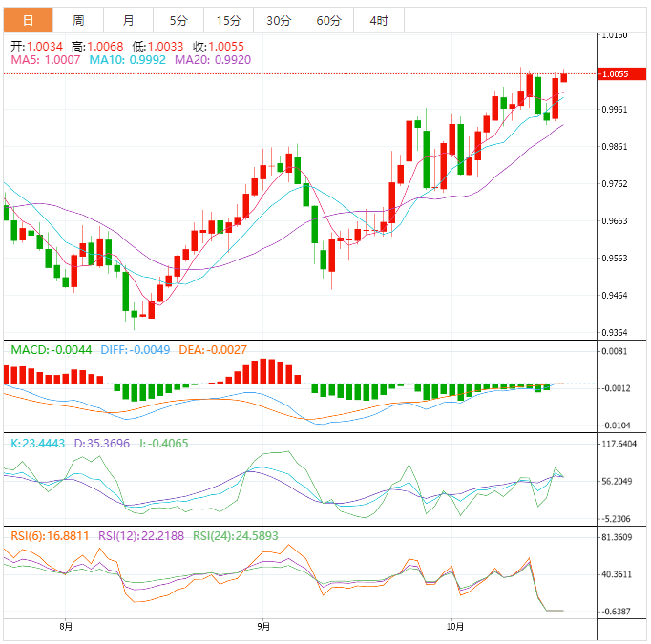
Task: Open the 月 (monthly) chart tab
Action: click(x=129, y=20)
